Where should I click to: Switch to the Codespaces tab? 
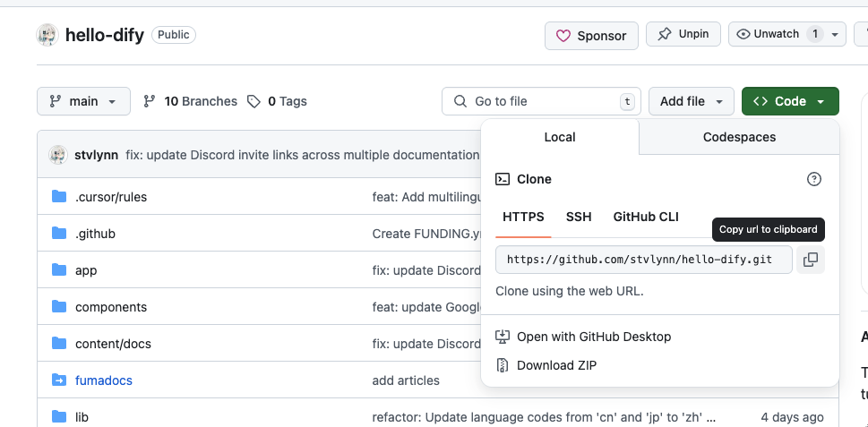pos(739,137)
